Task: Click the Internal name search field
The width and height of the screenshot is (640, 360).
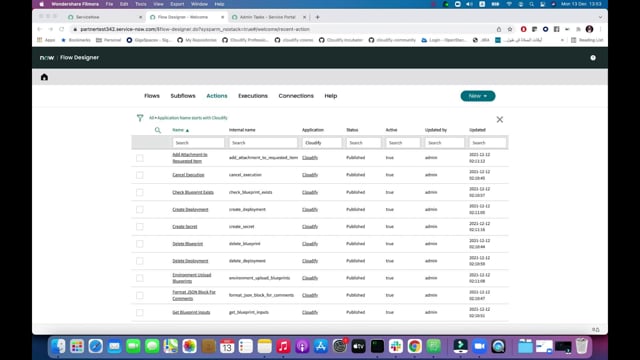Action: pos(263,143)
